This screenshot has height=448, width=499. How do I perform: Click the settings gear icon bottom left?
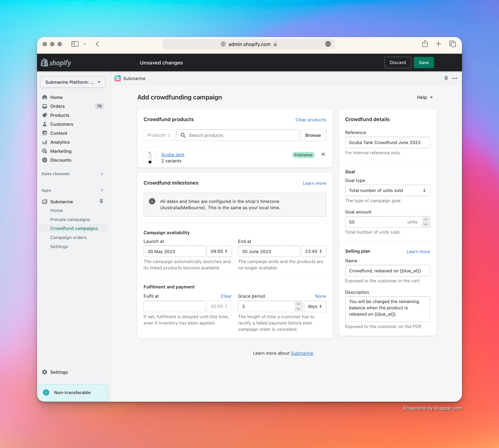click(45, 372)
